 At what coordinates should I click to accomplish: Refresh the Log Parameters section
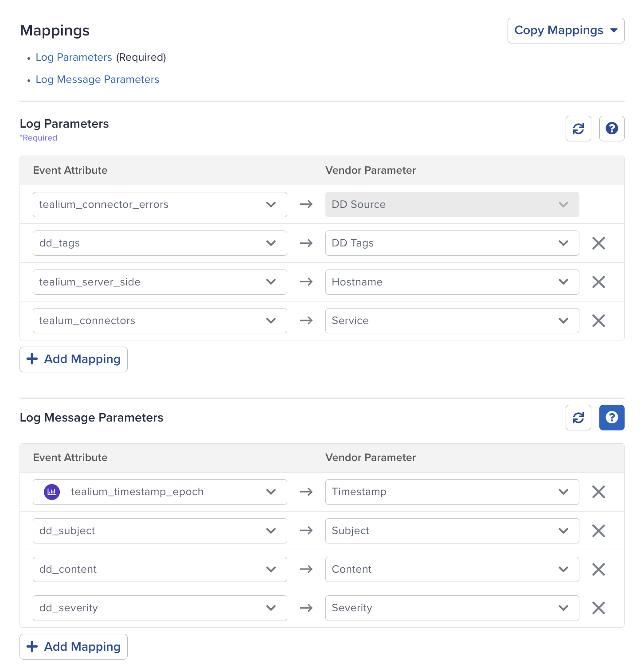click(578, 129)
